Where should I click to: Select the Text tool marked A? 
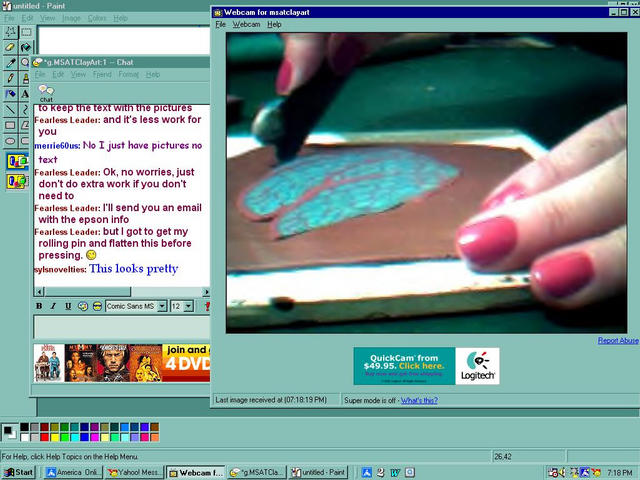pyautogui.click(x=25, y=93)
